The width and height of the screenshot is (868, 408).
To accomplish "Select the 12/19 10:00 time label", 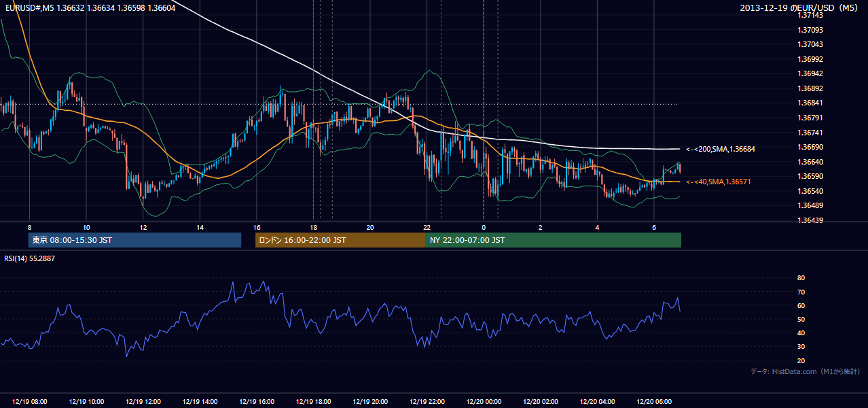I will (x=86, y=402).
